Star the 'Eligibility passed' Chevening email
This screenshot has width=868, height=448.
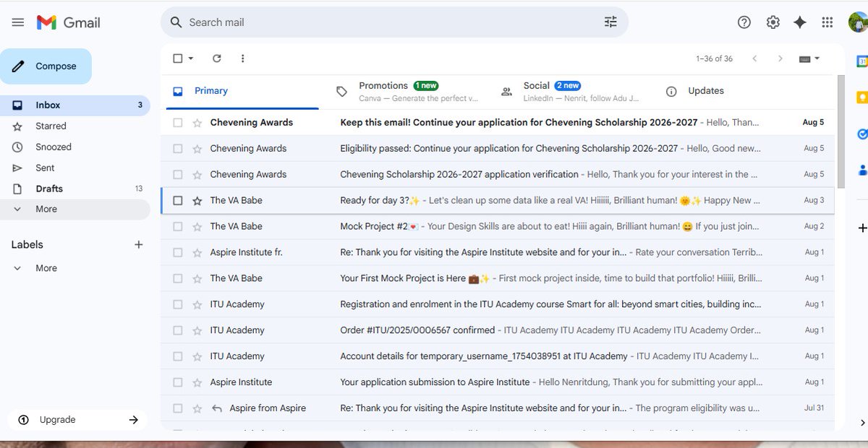pos(197,149)
